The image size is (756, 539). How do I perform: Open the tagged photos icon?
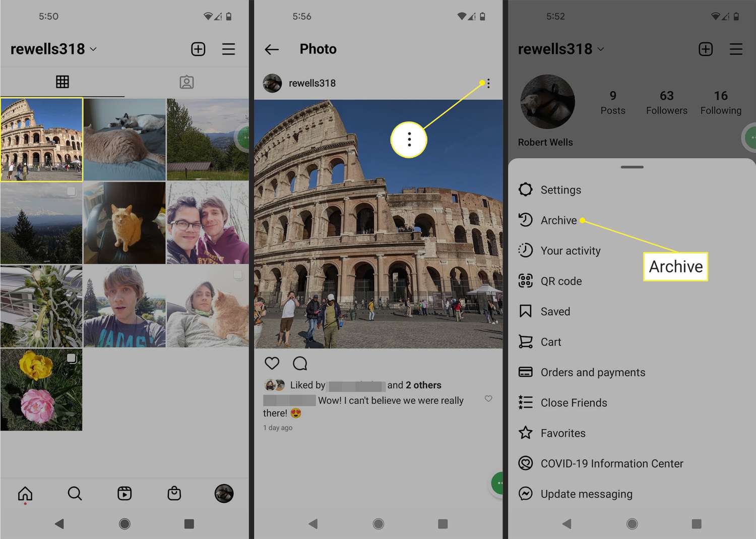187,82
